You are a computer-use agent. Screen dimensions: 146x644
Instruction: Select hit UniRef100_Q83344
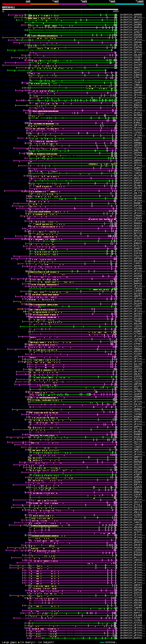coord(131,588)
